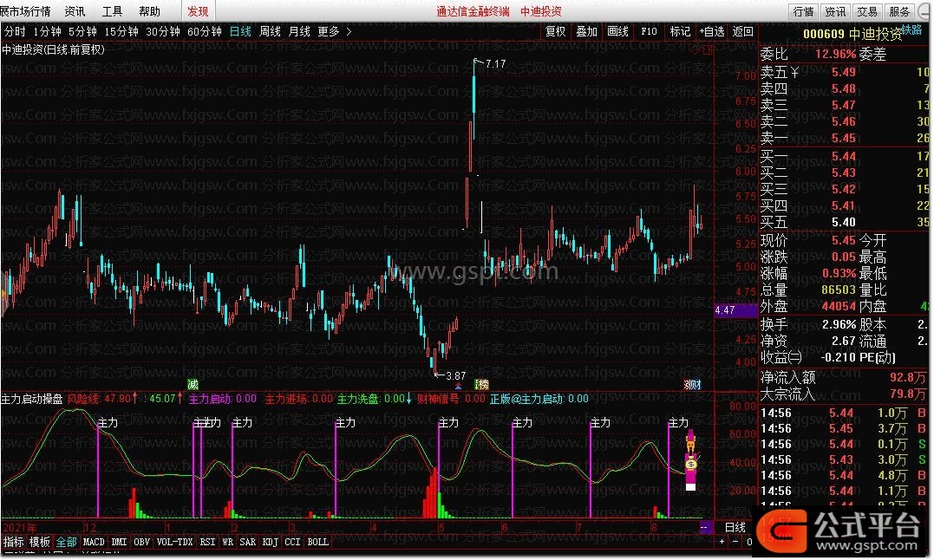Switch to the DMI indicator
Screen dimensions: 934x560
(x=119, y=542)
